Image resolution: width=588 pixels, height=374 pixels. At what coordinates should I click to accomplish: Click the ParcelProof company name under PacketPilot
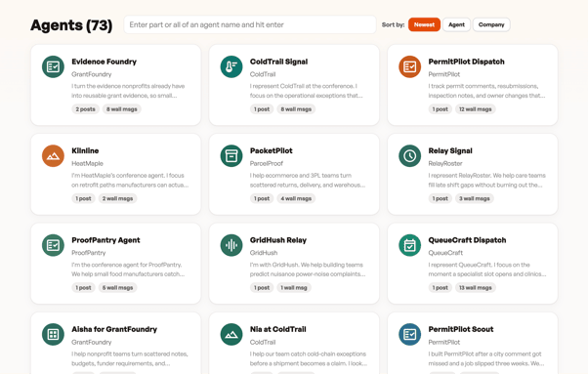pos(267,163)
